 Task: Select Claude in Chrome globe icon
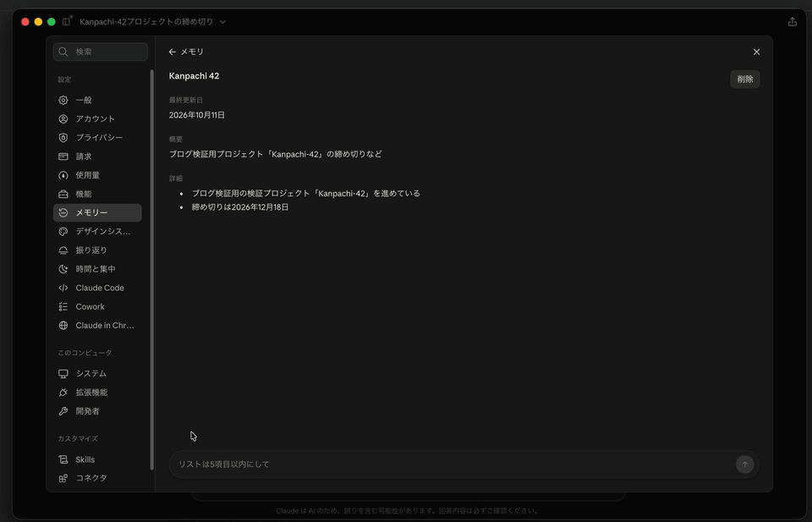click(63, 325)
